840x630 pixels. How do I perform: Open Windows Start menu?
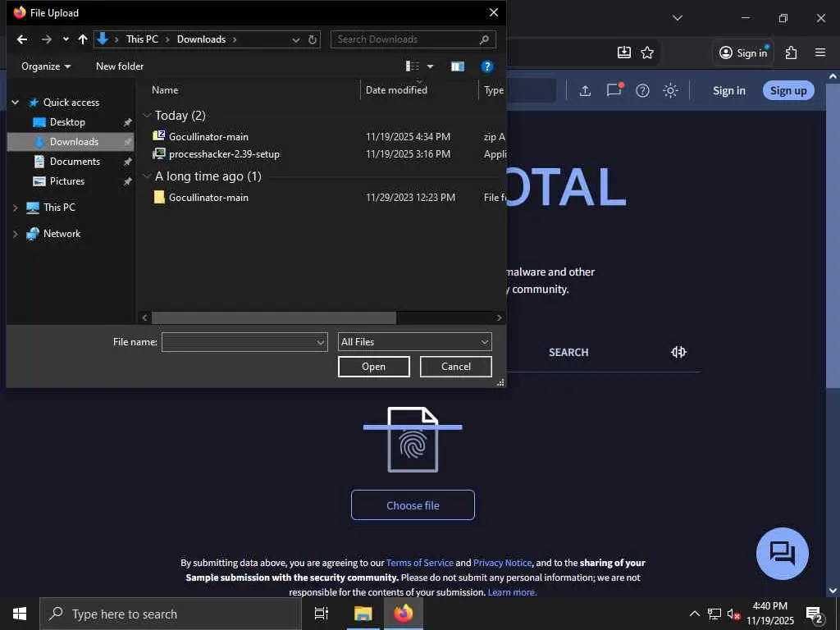pyautogui.click(x=20, y=614)
